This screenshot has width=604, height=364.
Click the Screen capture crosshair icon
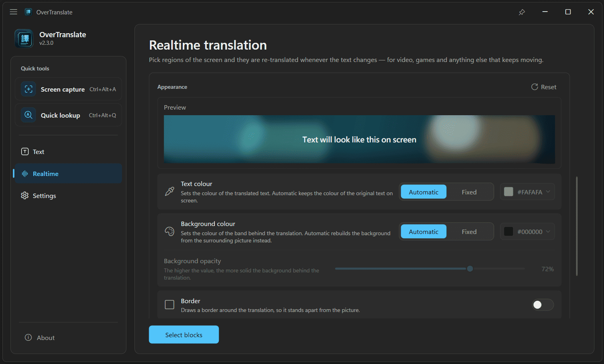coord(28,89)
